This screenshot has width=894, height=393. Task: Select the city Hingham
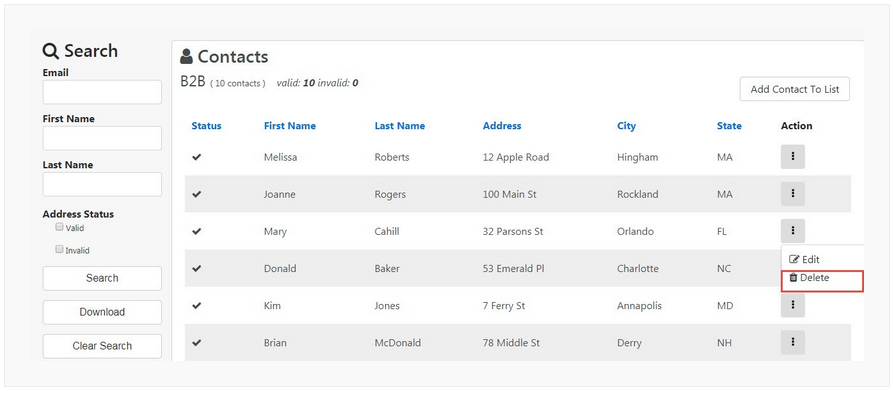[x=637, y=157]
